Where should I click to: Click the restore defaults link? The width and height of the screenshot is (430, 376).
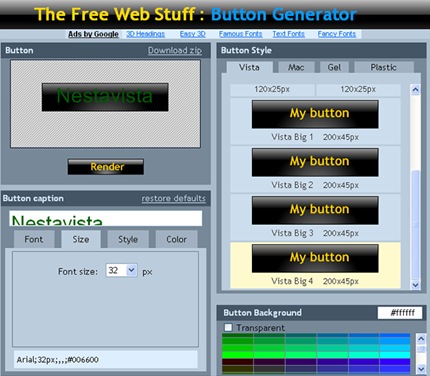(x=173, y=198)
